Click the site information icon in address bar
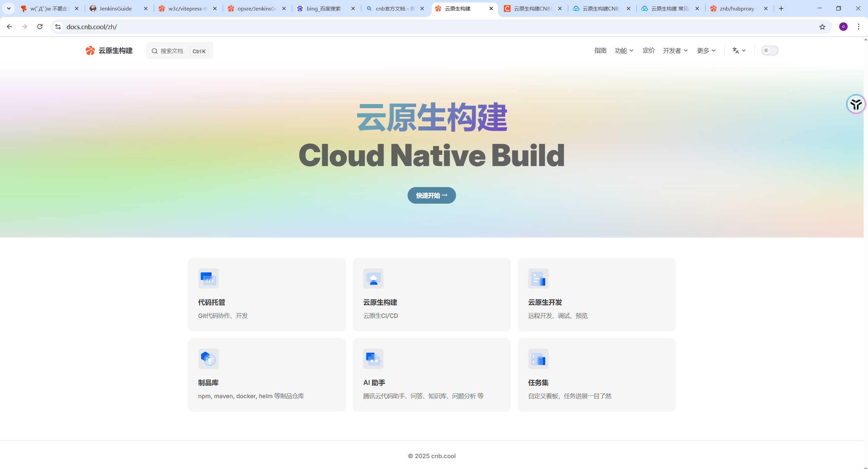The width and height of the screenshot is (868, 469). [x=58, y=27]
